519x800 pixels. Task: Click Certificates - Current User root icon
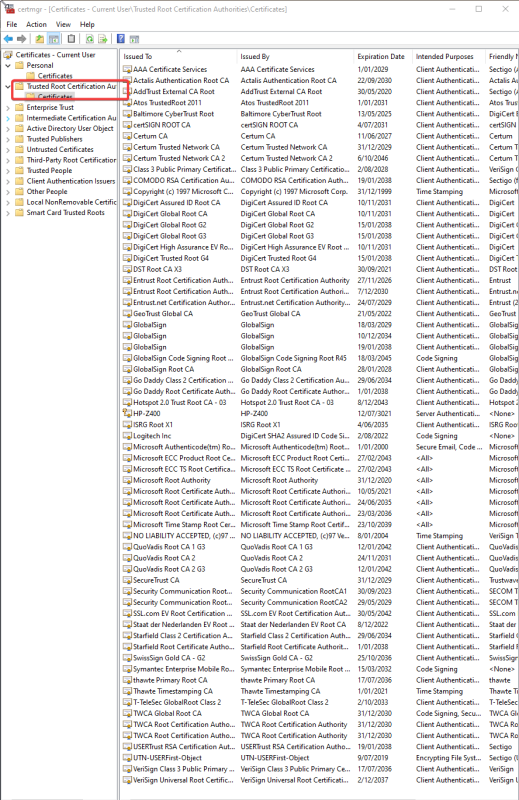point(8,55)
